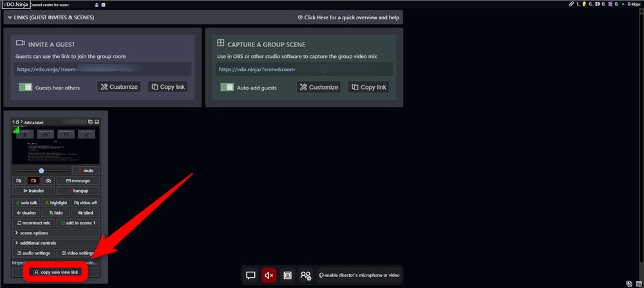Image resolution: width=644 pixels, height=288 pixels.
Task: Reconnect the guest mic
Action: tap(33, 223)
